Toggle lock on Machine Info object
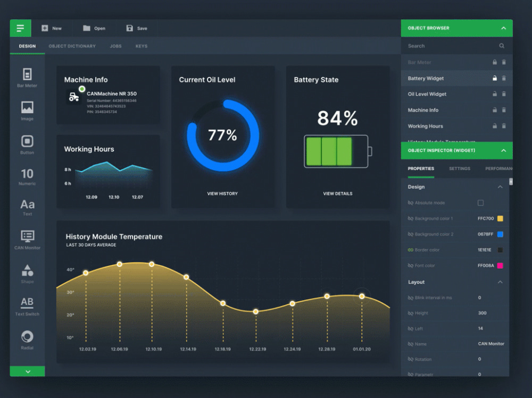Screen dimensions: 532x398 coord(495,110)
